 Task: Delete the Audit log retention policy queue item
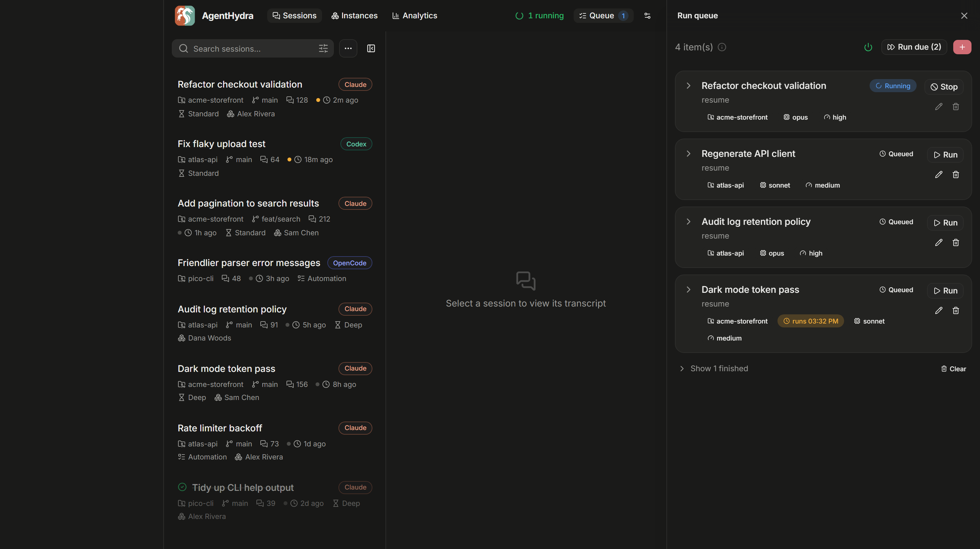[x=955, y=243]
